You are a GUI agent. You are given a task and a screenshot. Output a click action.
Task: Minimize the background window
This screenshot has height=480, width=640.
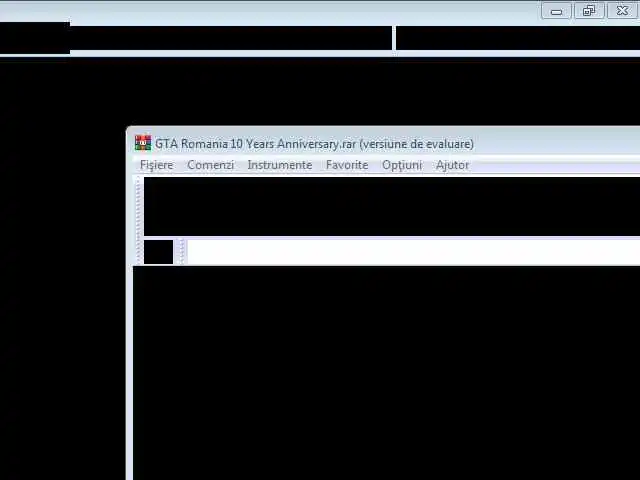tap(556, 11)
